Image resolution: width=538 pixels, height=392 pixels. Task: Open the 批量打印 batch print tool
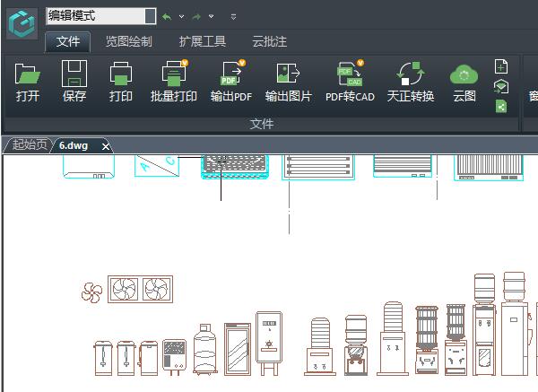[173, 74]
